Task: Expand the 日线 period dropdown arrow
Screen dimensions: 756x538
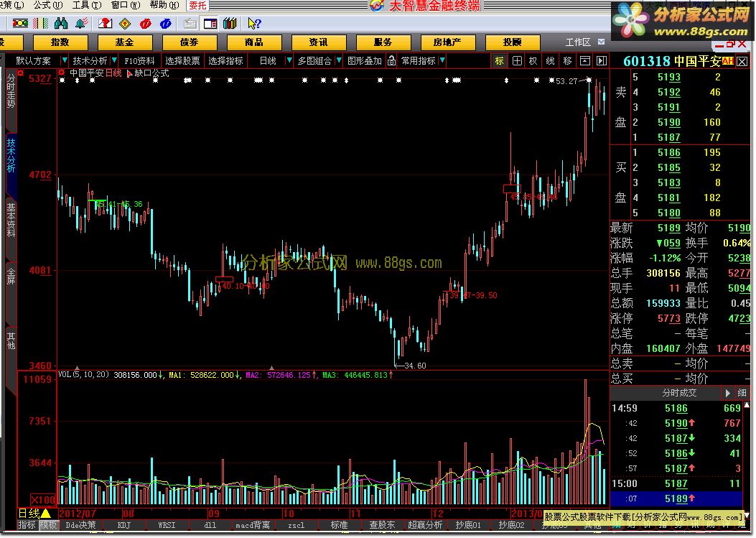Action: coord(289,61)
